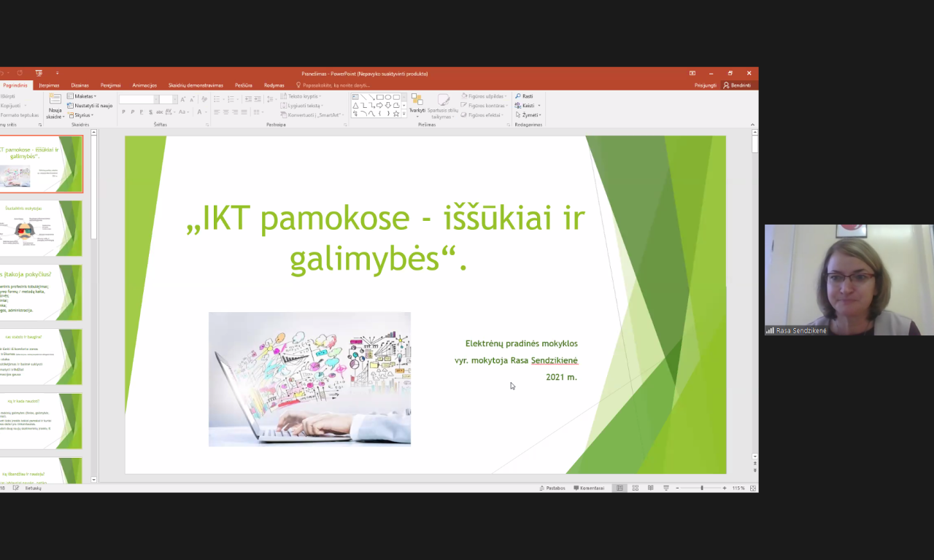
Task: Toggle underline text formatting
Action: click(x=142, y=112)
